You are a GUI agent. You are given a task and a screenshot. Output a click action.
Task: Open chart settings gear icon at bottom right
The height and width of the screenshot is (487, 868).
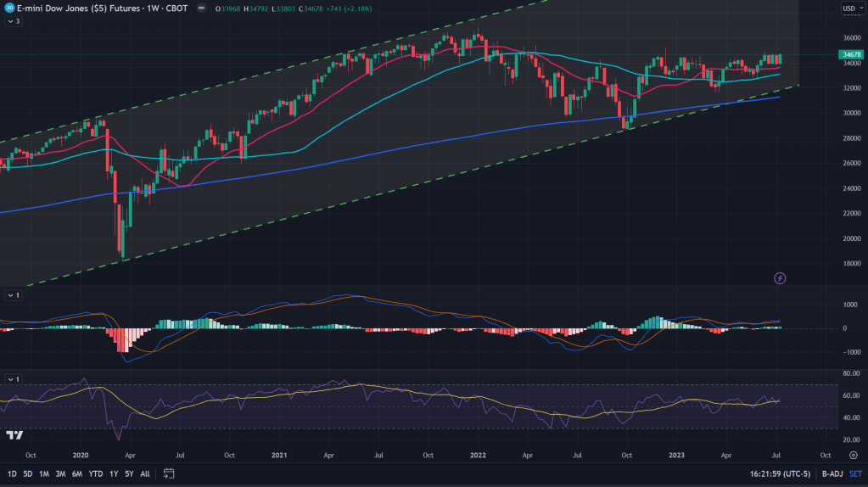[x=854, y=455]
